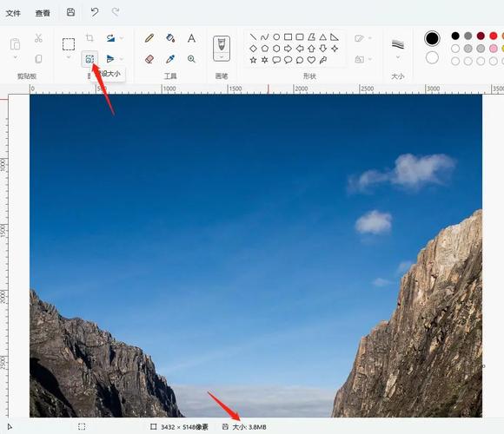This screenshot has width=504, height=434.
Task: Click the selection size icon in status bar
Action: (x=82, y=426)
